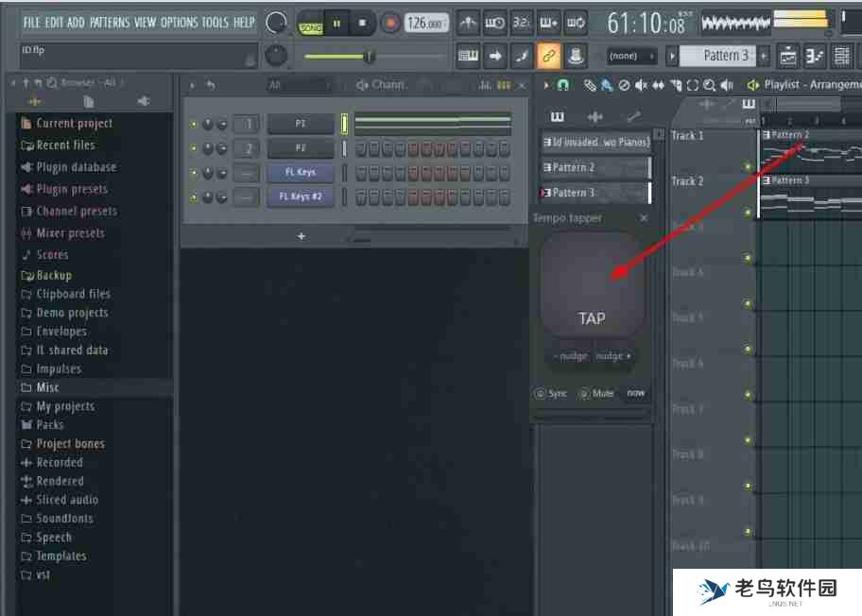Click the stop playback button
The image size is (862, 616).
point(362,23)
